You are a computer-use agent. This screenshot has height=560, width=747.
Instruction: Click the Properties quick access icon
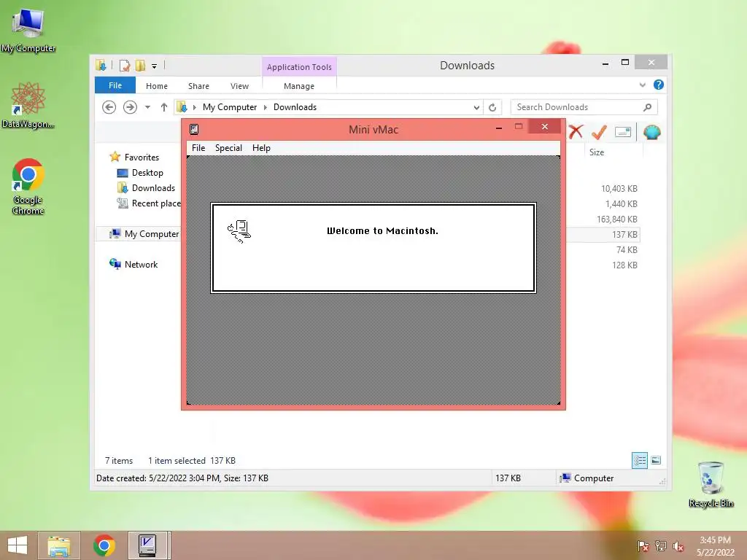tap(125, 65)
